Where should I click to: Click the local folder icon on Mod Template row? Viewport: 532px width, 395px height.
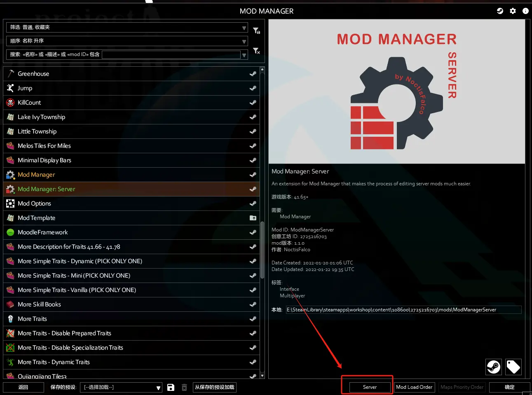click(253, 218)
